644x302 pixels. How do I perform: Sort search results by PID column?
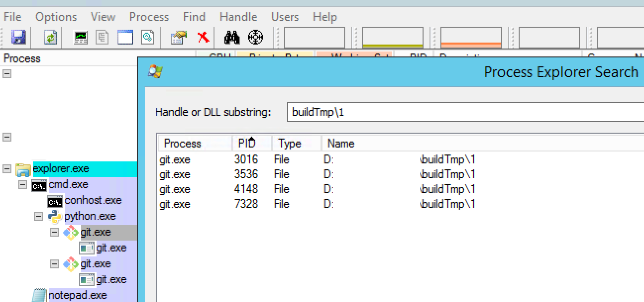coord(252,144)
